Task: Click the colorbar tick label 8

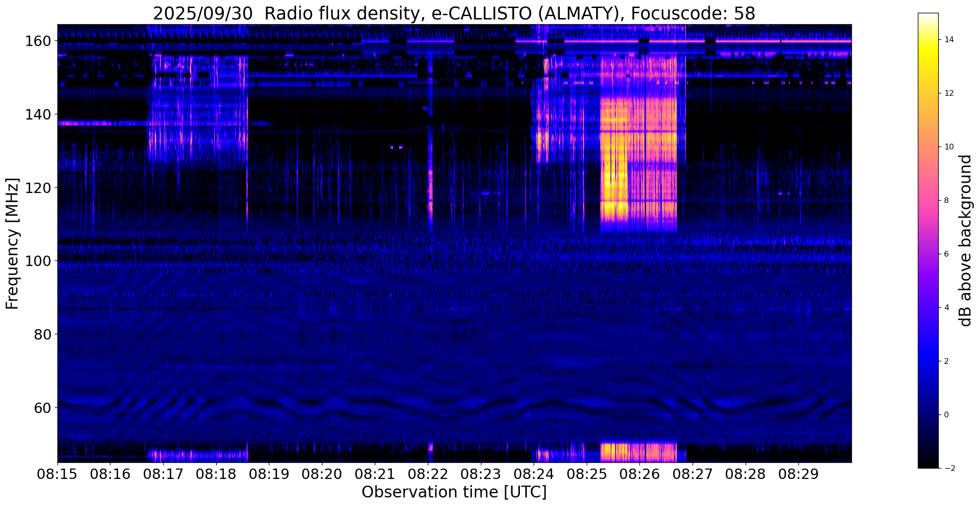Action: pyautogui.click(x=946, y=201)
